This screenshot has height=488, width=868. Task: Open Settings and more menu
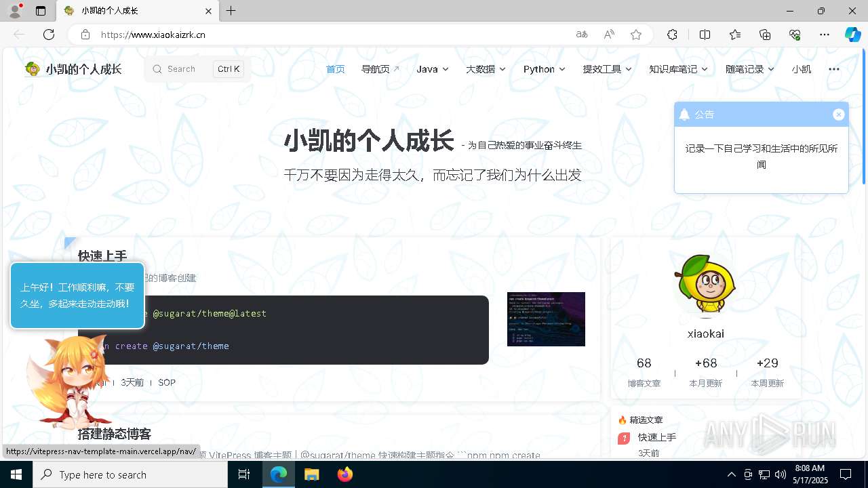(x=825, y=35)
